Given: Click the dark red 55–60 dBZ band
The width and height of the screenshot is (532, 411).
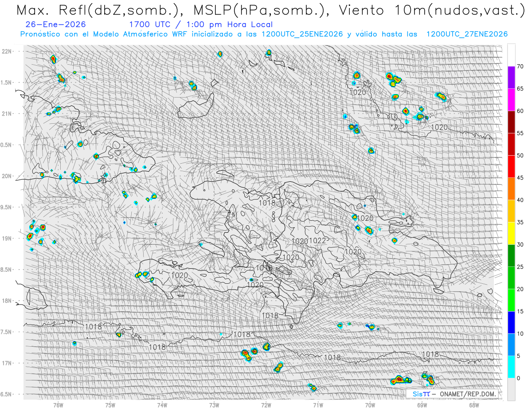Looking at the screenshot, I should coord(511,122).
